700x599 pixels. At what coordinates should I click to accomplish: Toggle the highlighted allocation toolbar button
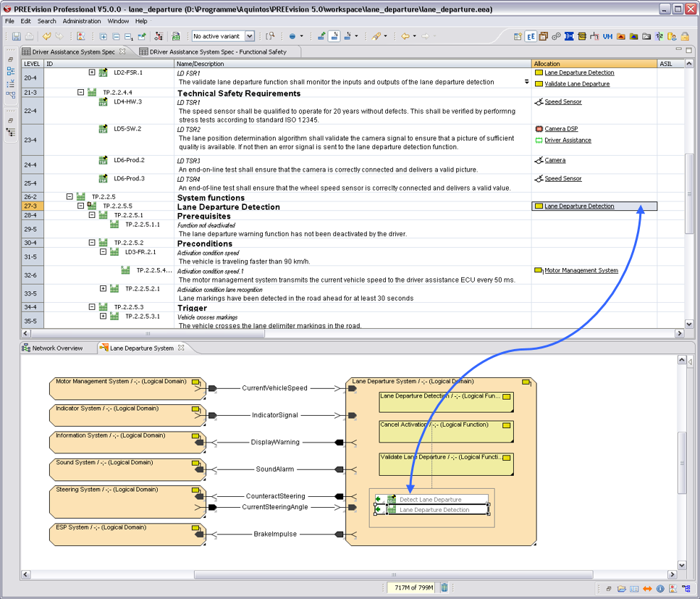[334, 36]
